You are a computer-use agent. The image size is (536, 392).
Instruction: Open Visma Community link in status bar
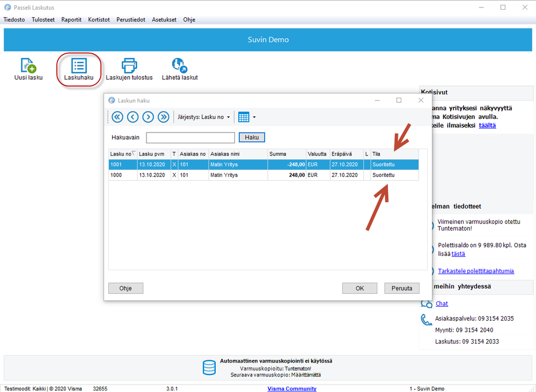coord(291,389)
